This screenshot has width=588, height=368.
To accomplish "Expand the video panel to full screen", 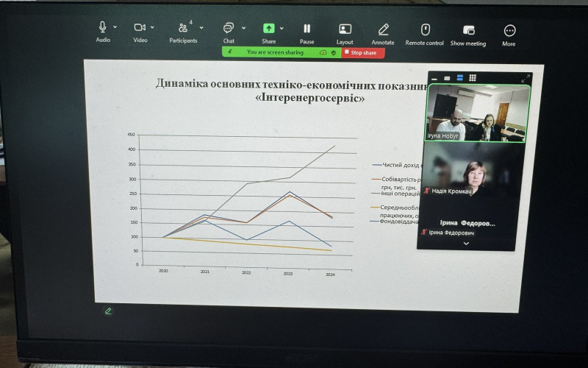I will (526, 78).
